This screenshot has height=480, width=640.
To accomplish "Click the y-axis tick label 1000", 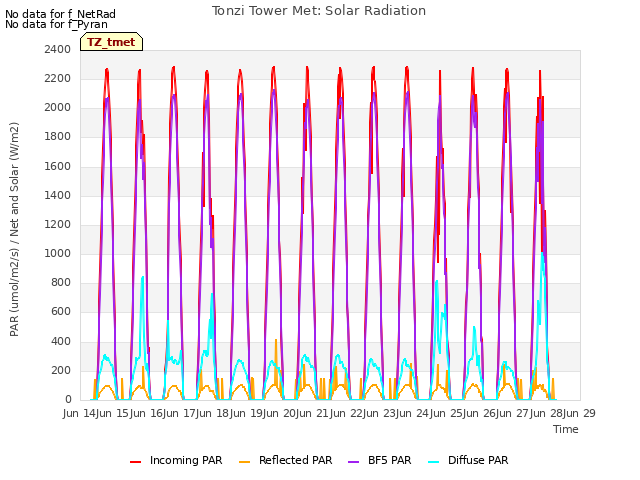I will (58, 253).
